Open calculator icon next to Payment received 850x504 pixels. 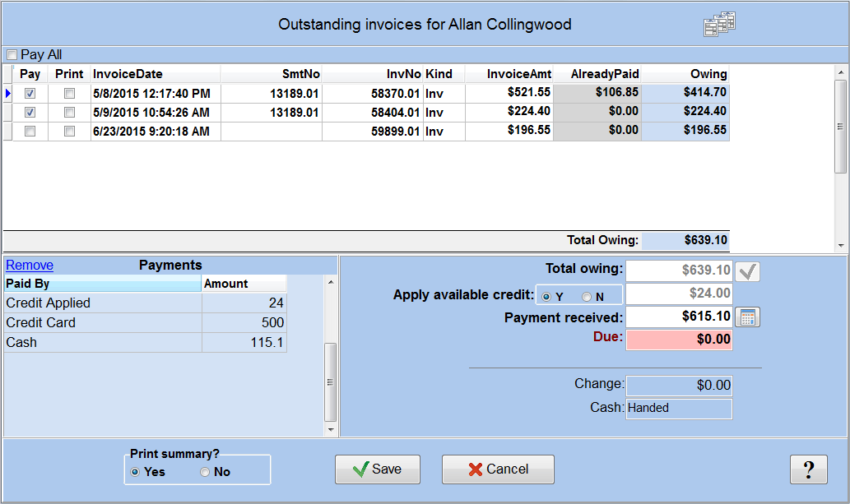[x=747, y=317]
